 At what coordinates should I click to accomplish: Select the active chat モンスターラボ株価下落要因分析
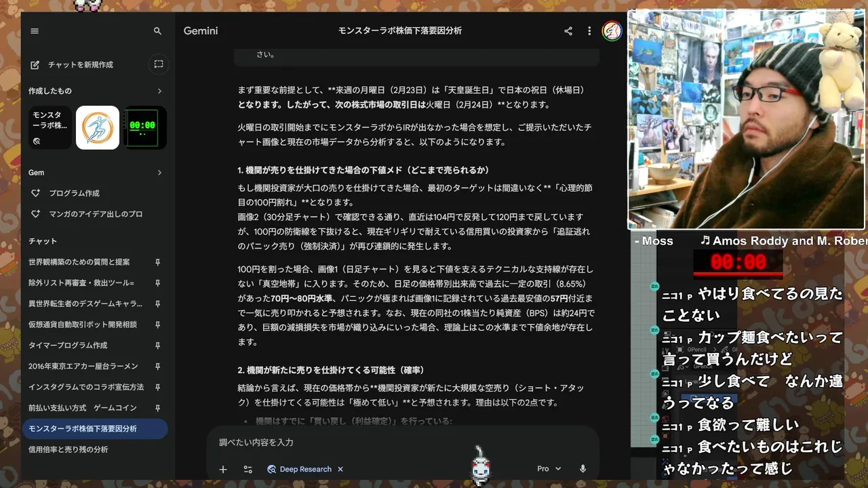(x=95, y=428)
